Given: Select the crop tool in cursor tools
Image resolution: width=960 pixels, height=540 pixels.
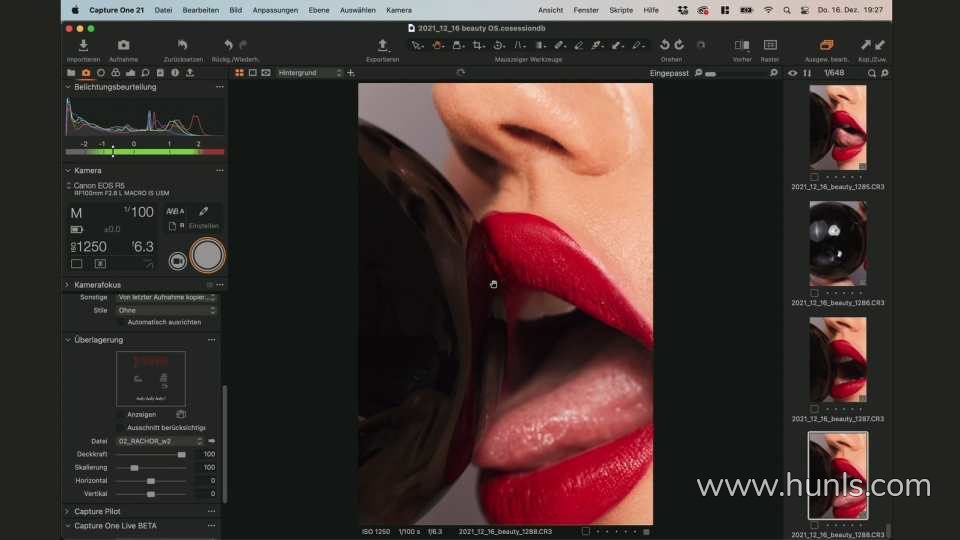Looking at the screenshot, I should point(479,46).
